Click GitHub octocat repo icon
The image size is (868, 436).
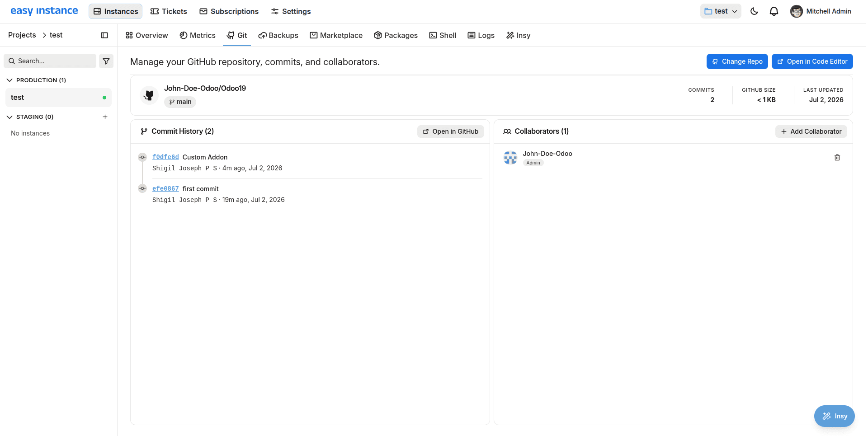point(149,95)
